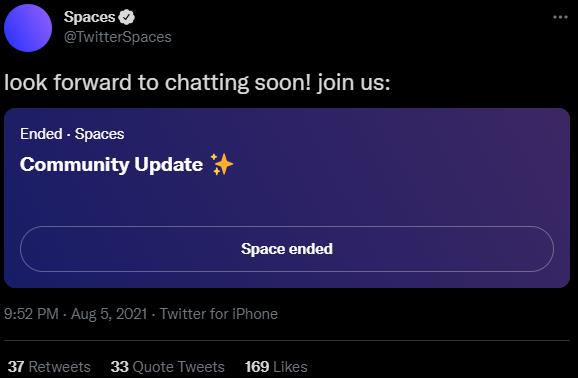The image size is (578, 378).
Task: Select the Community Update title
Action: click(111, 164)
